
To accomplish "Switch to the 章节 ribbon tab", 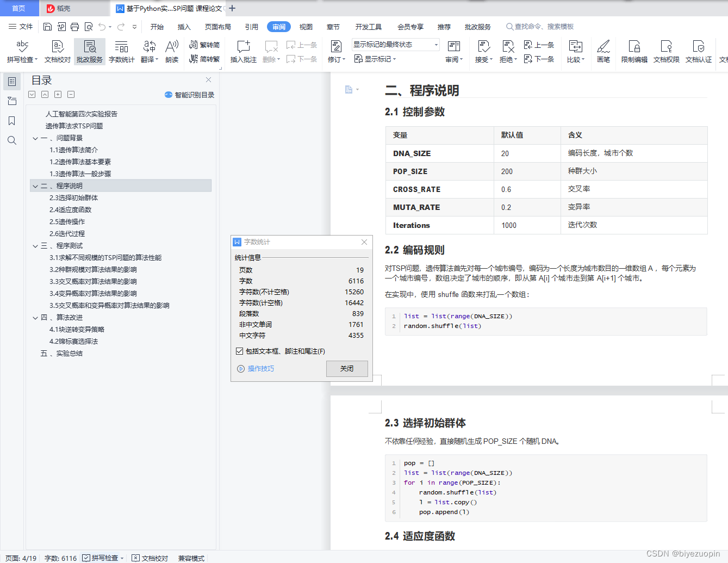I will pyautogui.click(x=333, y=27).
